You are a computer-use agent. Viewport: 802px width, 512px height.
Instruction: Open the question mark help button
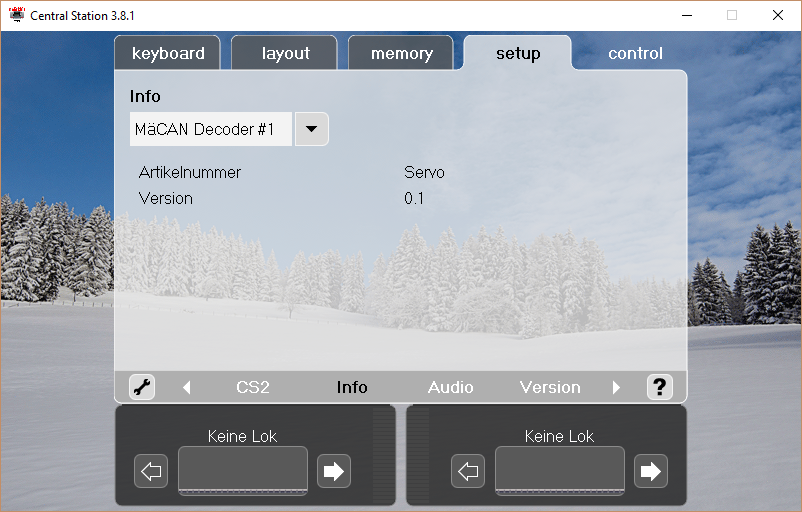(660, 387)
